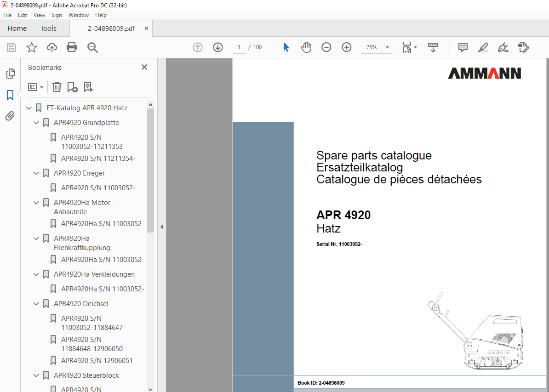Image resolution: width=549 pixels, height=392 pixels.
Task: Open bookmark APR4920 S/N 11003052-11211353
Action: pos(92,142)
